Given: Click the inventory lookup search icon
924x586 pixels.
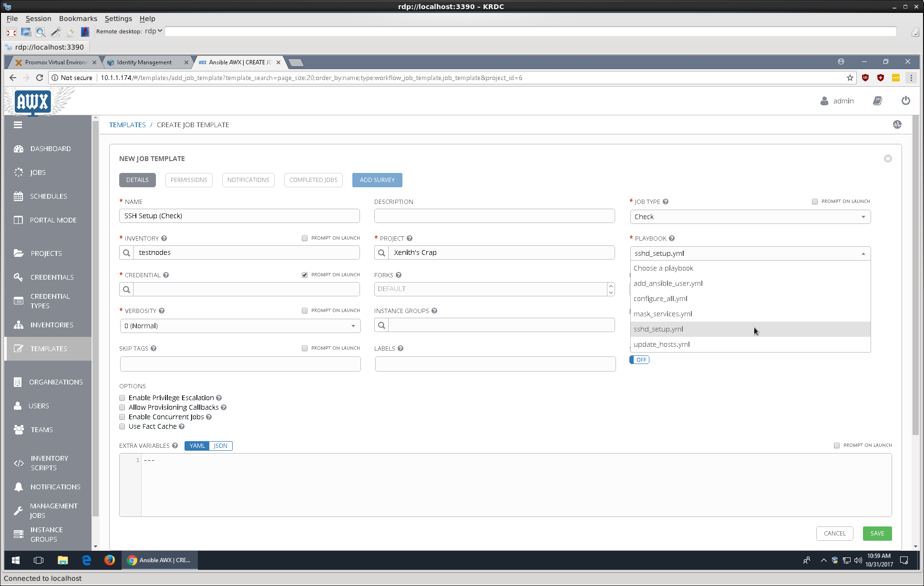Looking at the screenshot, I should point(126,253).
